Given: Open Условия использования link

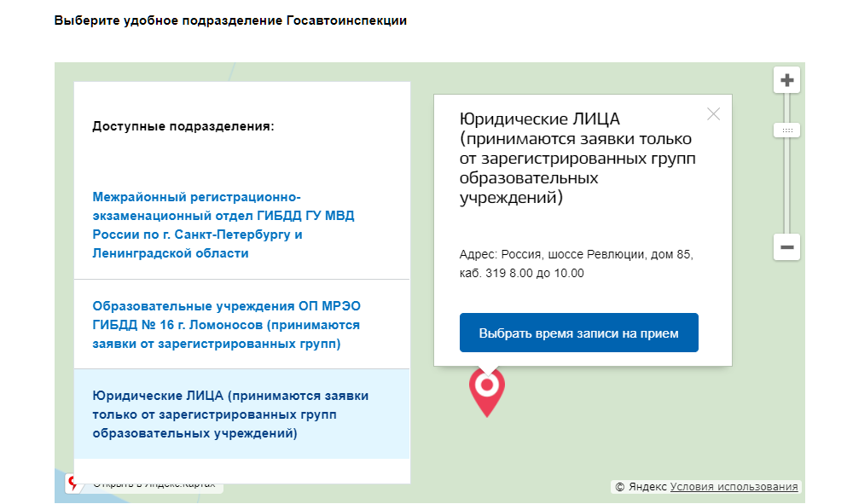Looking at the screenshot, I should tap(734, 487).
